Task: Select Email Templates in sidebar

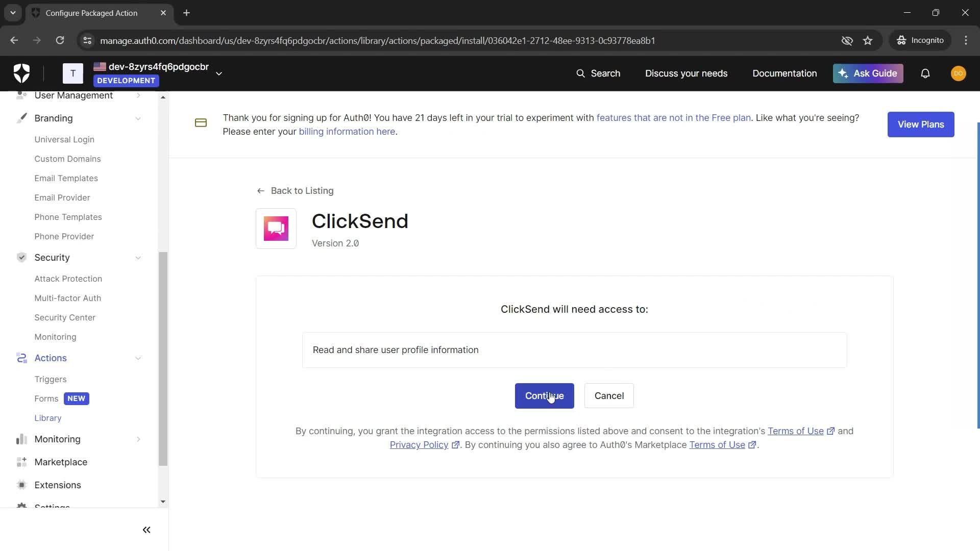Action: click(66, 178)
